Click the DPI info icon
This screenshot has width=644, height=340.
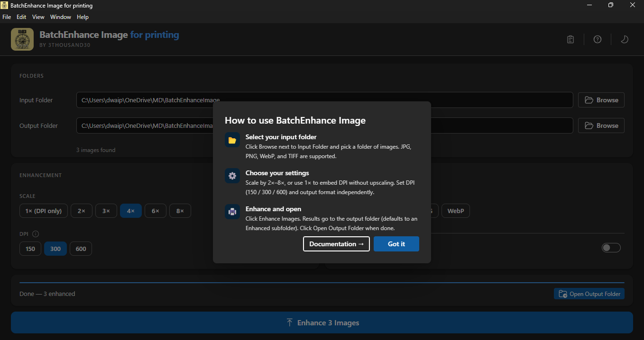tap(36, 234)
